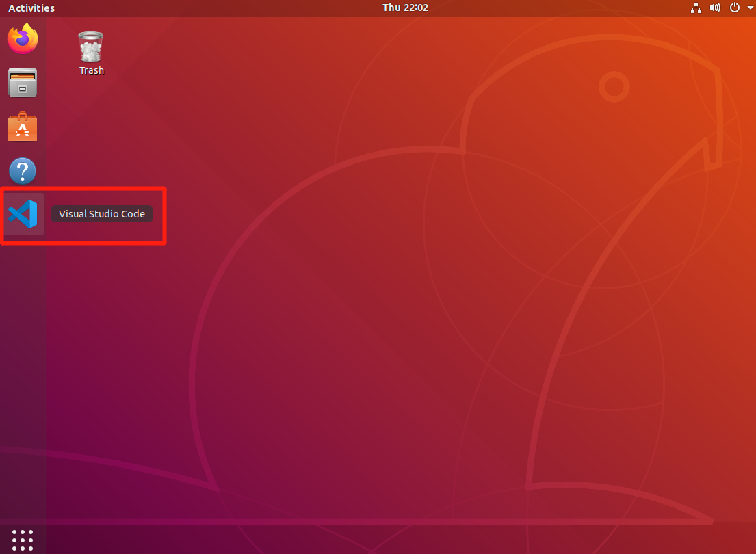
Task: Open the clock and calendar menu
Action: 405,8
